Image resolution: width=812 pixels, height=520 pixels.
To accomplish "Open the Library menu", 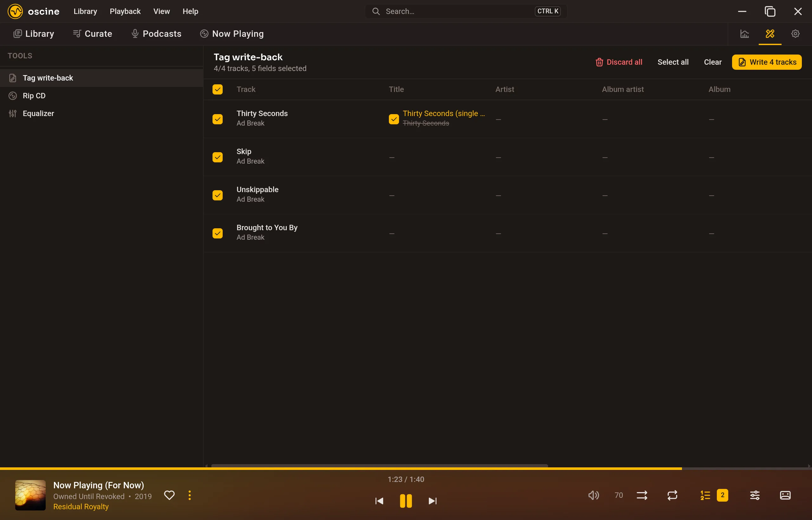I will click(85, 11).
